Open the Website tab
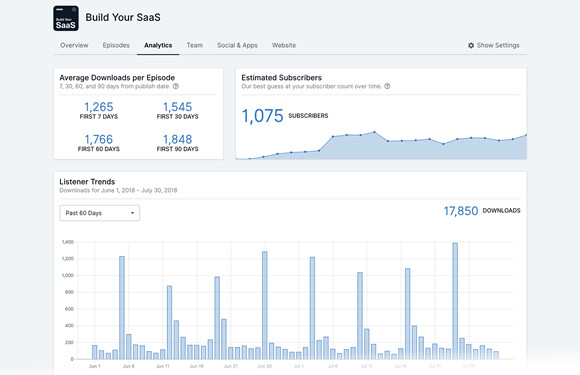Viewport: 580px width, 375px height. (284, 45)
